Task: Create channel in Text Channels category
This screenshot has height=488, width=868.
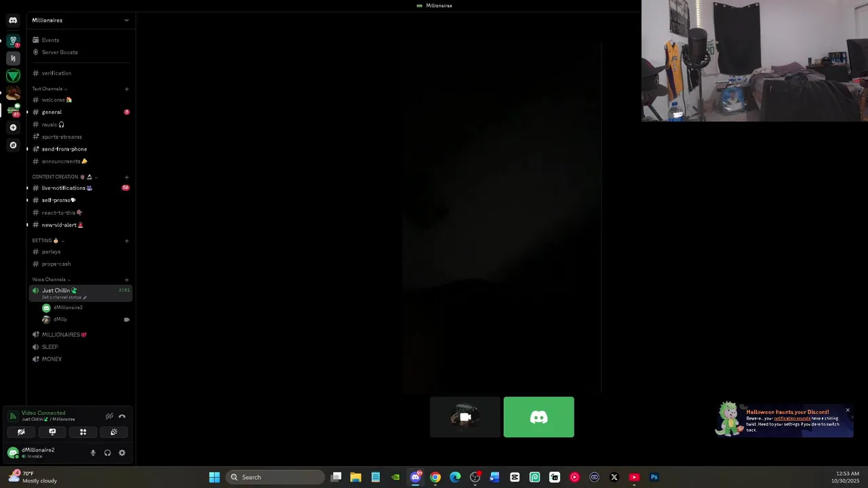Action: coord(127,89)
